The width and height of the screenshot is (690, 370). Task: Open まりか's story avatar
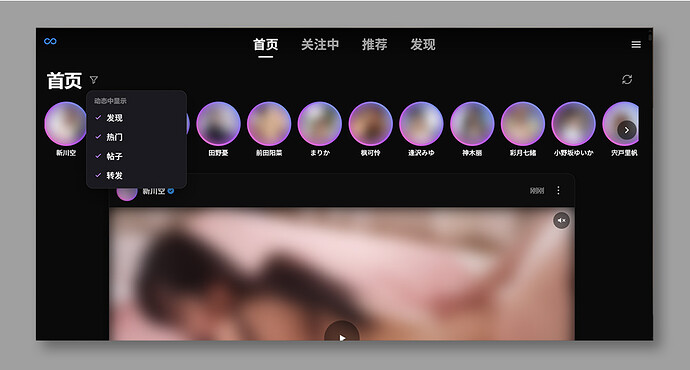pyautogui.click(x=319, y=124)
